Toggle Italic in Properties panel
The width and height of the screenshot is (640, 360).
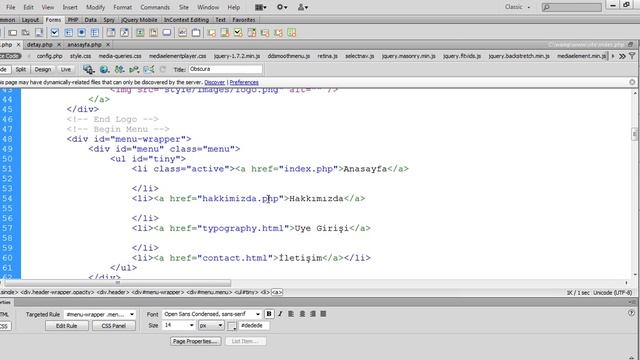click(x=280, y=314)
